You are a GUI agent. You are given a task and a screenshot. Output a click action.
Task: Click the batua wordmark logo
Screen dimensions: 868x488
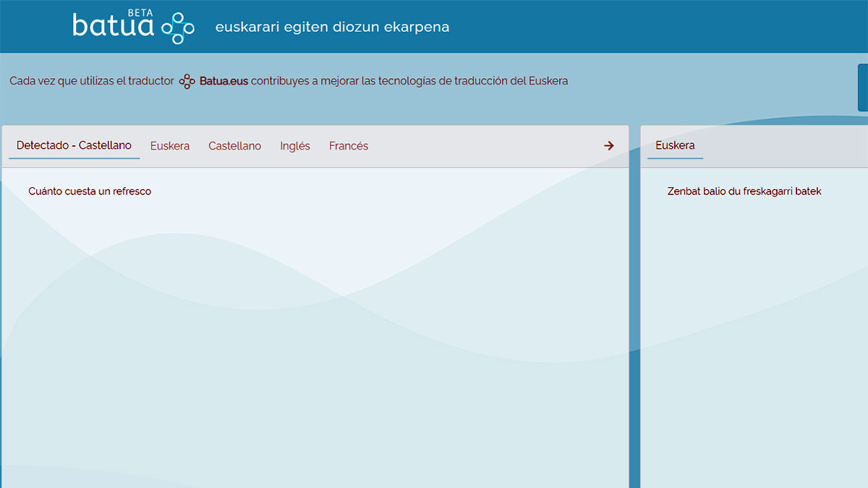113,27
